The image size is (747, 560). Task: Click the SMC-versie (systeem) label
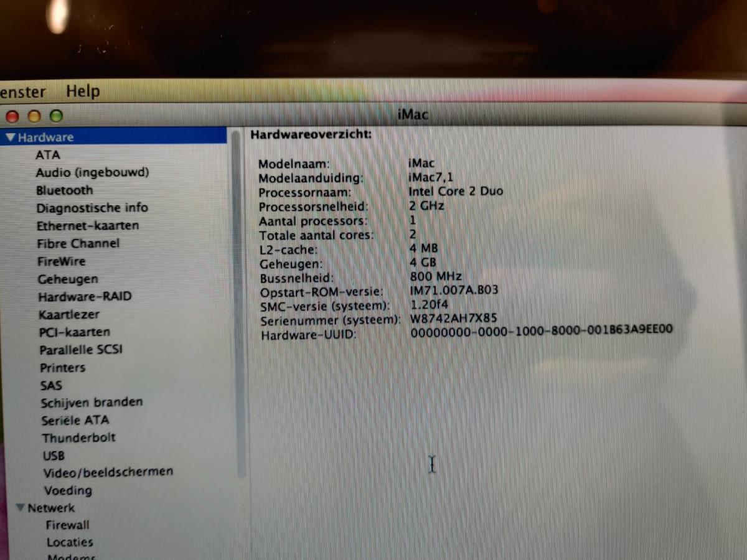click(325, 306)
